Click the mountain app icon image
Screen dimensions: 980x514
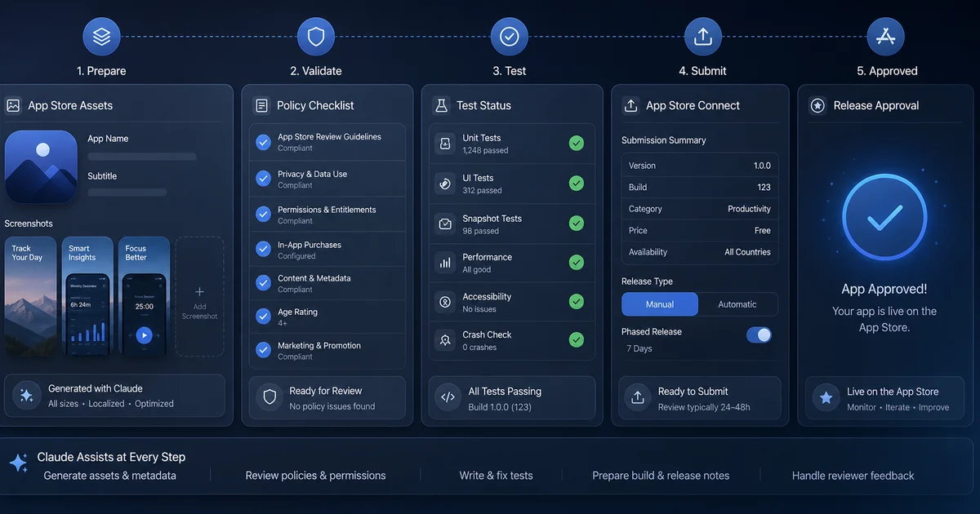(41, 167)
